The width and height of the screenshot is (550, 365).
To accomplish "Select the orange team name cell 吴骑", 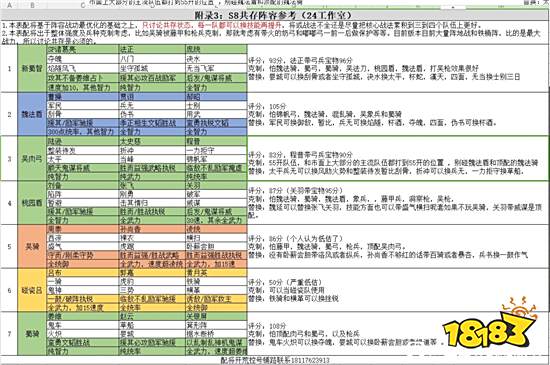I will pyautogui.click(x=32, y=247).
